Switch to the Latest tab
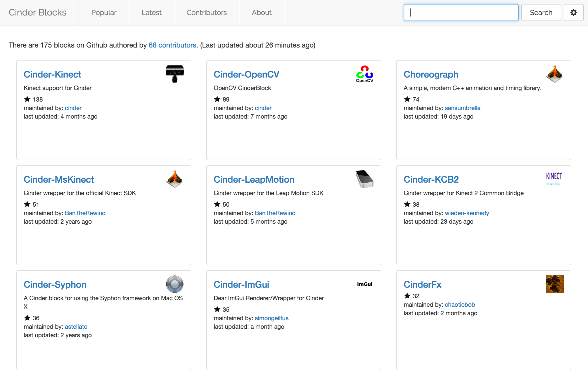588x389 pixels. coord(151,13)
